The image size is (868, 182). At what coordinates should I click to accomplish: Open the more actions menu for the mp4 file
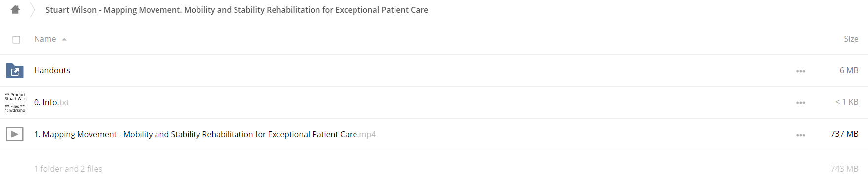[800, 135]
